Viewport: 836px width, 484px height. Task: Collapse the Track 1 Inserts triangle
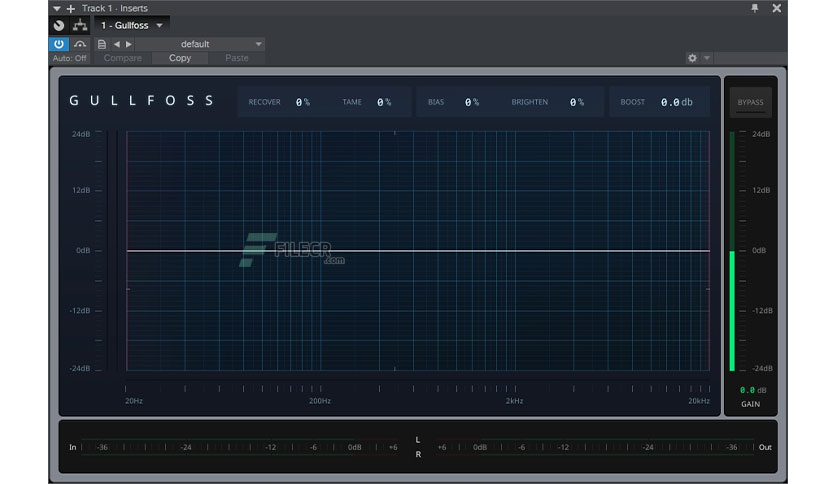click(57, 9)
